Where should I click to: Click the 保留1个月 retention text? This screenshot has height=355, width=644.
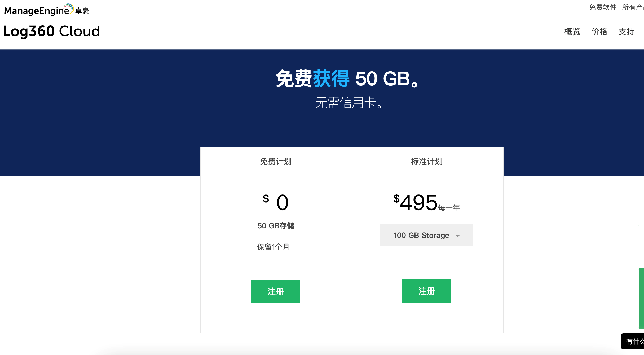coord(273,247)
